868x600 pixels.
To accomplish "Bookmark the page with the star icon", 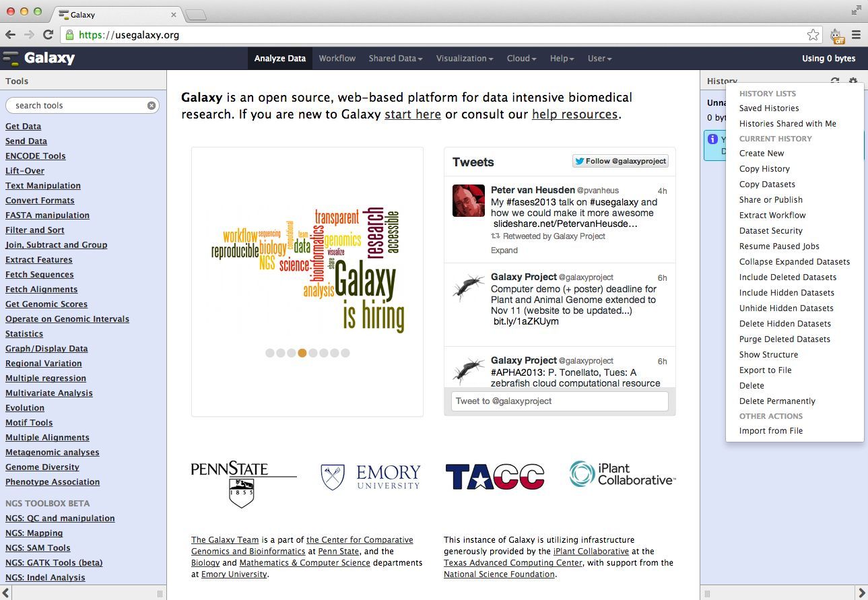I will click(813, 34).
